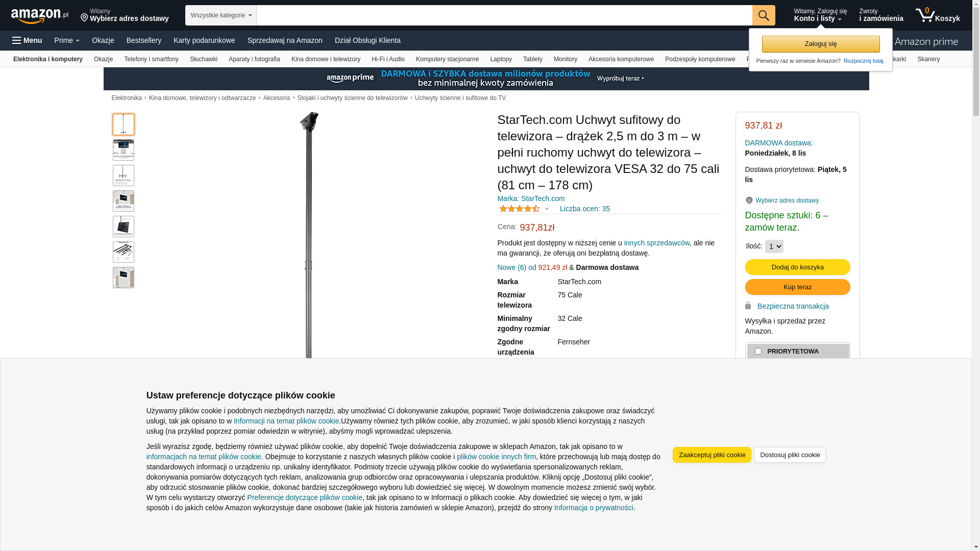Open the shopping cart icon
Screen dimensions: 980x551
pyautogui.click(x=937, y=15)
